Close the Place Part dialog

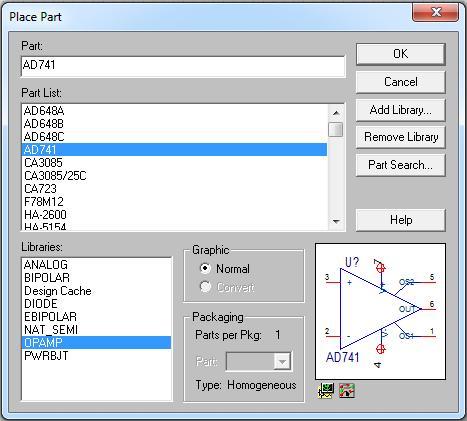pyautogui.click(x=435, y=13)
